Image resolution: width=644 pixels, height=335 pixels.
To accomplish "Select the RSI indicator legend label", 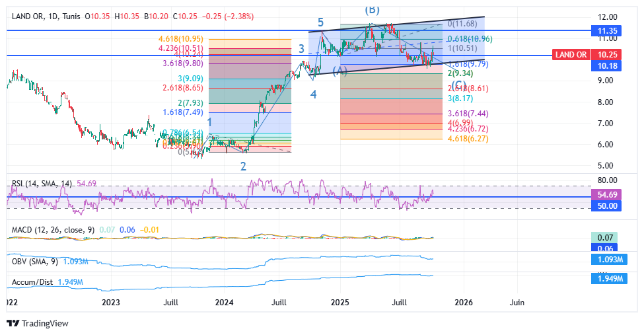I will (42, 183).
